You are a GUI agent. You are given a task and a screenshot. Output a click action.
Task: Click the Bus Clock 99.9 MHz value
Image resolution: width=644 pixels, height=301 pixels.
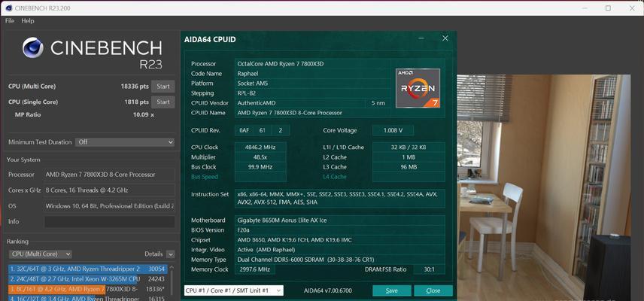260,167
